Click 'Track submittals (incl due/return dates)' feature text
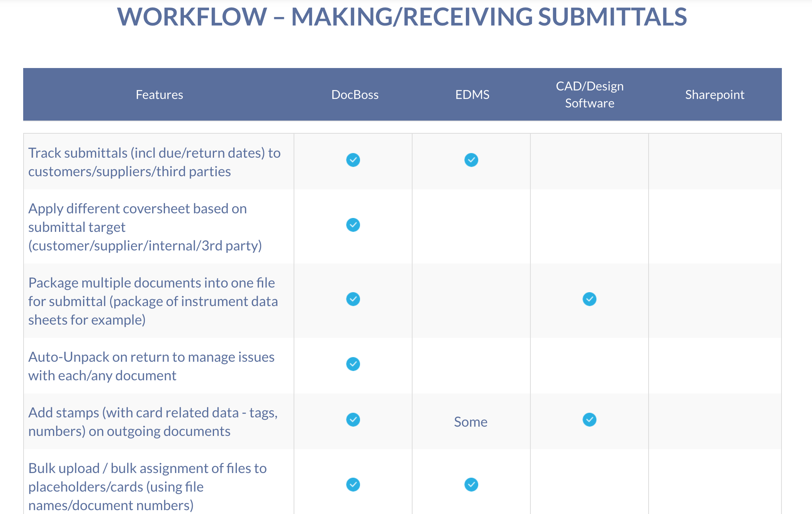This screenshot has height=514, width=812. pyautogui.click(x=147, y=153)
